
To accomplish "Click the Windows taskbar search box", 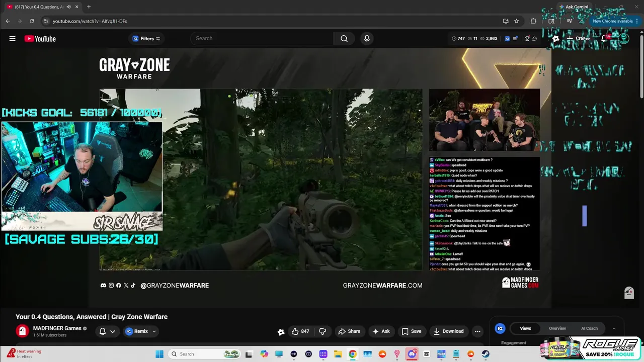I will tap(205, 354).
